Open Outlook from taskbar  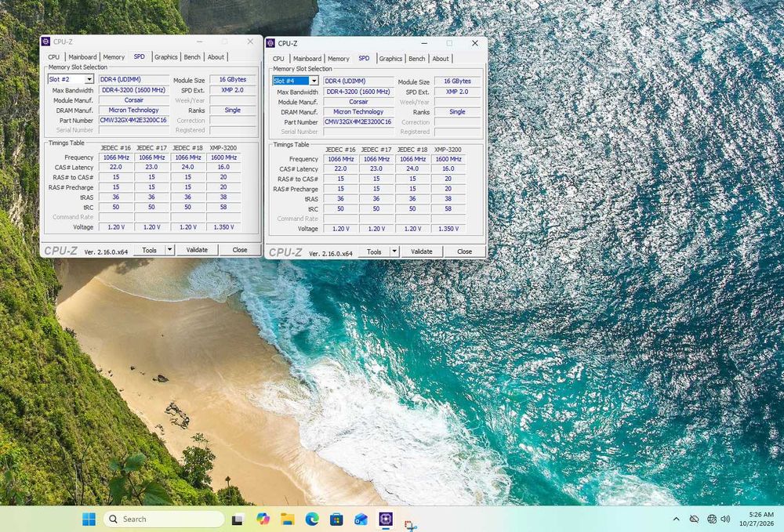tap(361, 519)
